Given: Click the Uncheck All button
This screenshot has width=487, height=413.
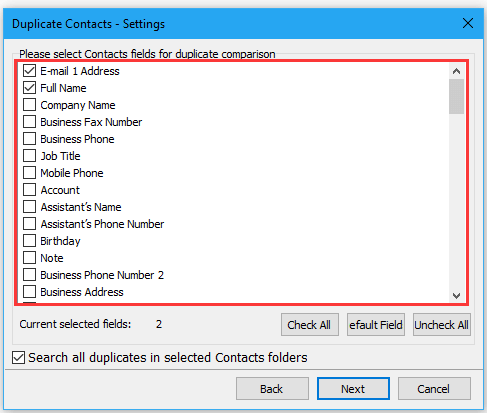Looking at the screenshot, I should tap(442, 325).
